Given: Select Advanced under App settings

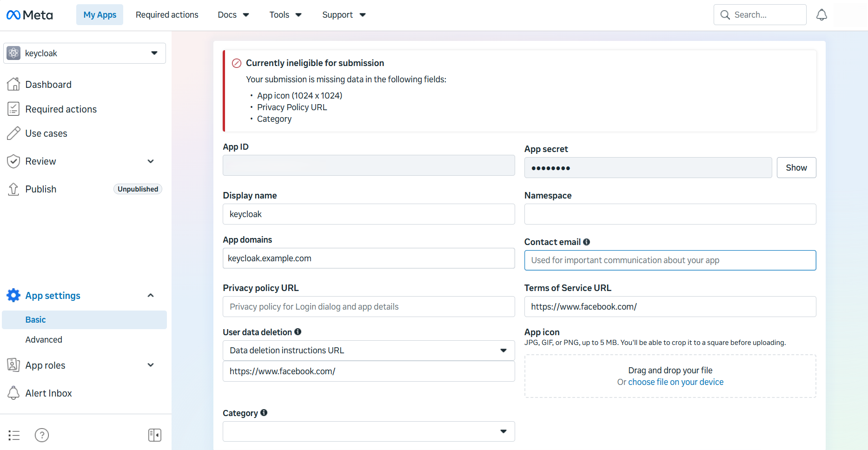Looking at the screenshot, I should point(44,340).
